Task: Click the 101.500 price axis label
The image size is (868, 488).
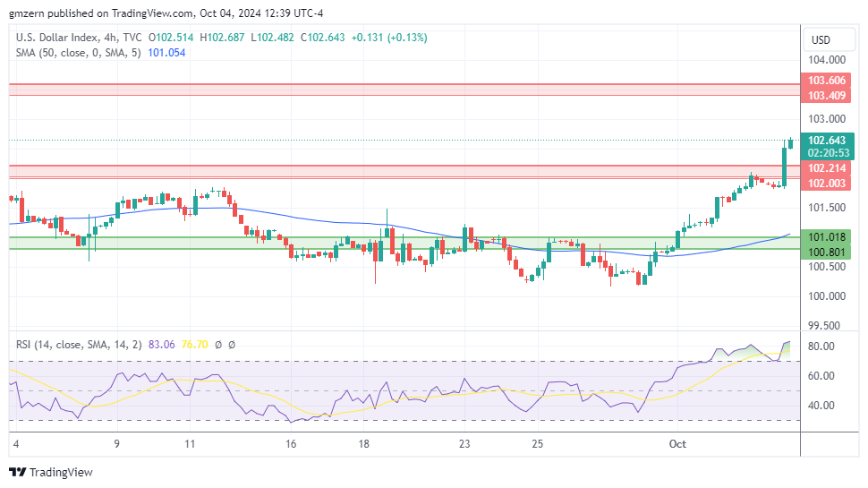Action: [x=827, y=208]
